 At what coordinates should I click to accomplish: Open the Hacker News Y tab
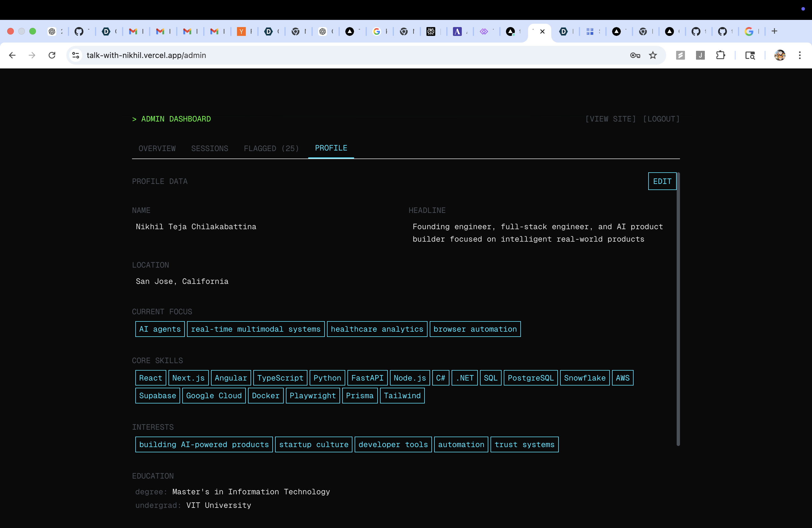pyautogui.click(x=241, y=31)
